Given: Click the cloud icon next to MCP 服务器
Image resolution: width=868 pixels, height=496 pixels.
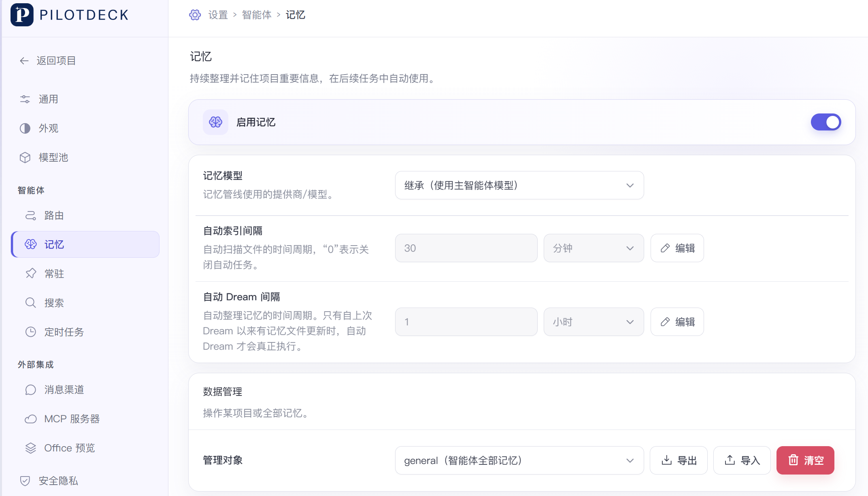Looking at the screenshot, I should pyautogui.click(x=31, y=419).
